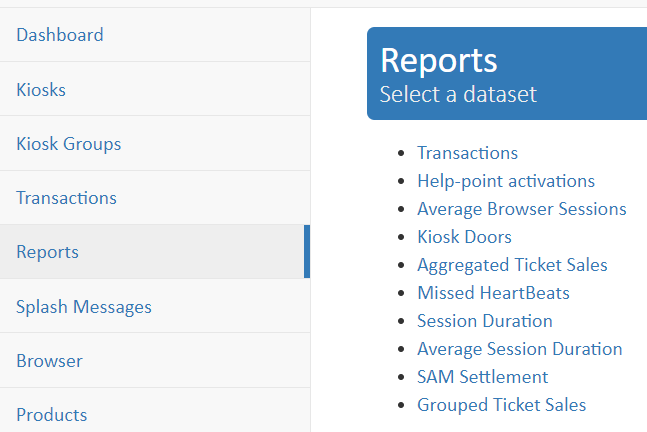
Task: Open the Average Session Duration dataset
Action: (x=519, y=349)
